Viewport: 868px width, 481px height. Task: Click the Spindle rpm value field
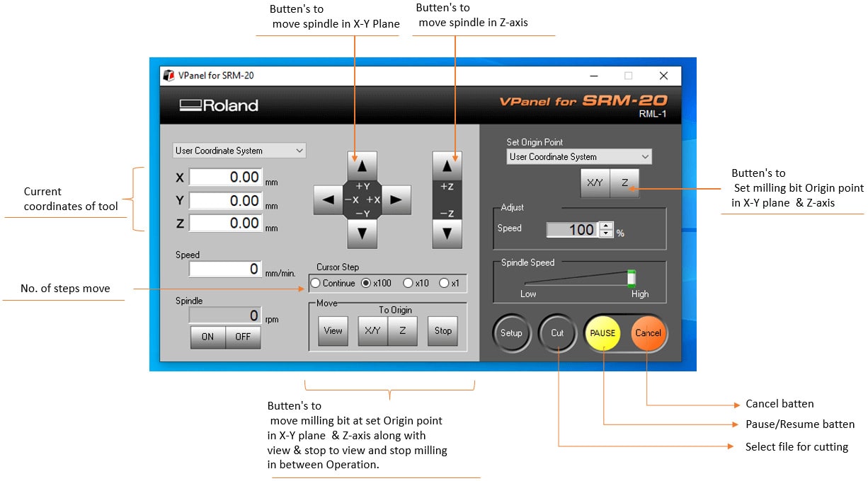pyautogui.click(x=226, y=315)
